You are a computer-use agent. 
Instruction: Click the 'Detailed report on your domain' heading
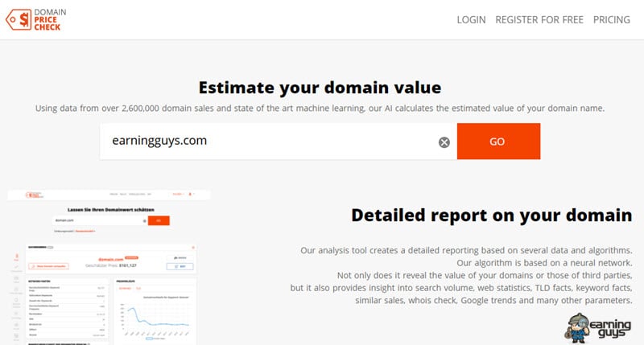492,216
